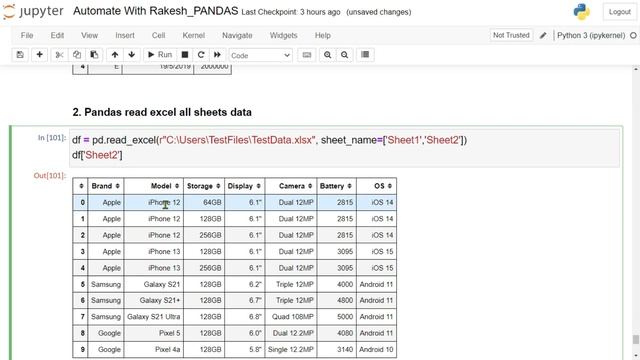This screenshot has height=360, width=640.
Task: Open the Help menu
Action: click(322, 36)
